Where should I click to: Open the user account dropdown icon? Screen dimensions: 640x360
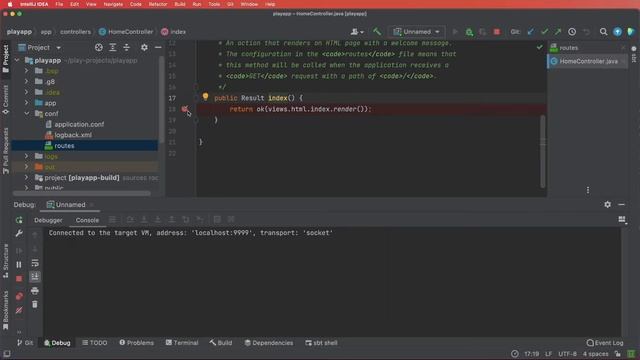[x=357, y=31]
